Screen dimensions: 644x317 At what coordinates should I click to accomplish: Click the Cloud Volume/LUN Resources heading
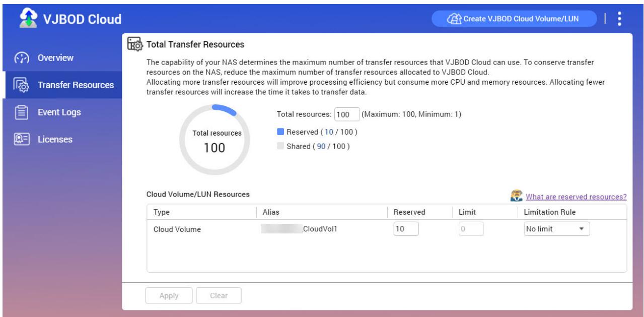click(x=198, y=194)
